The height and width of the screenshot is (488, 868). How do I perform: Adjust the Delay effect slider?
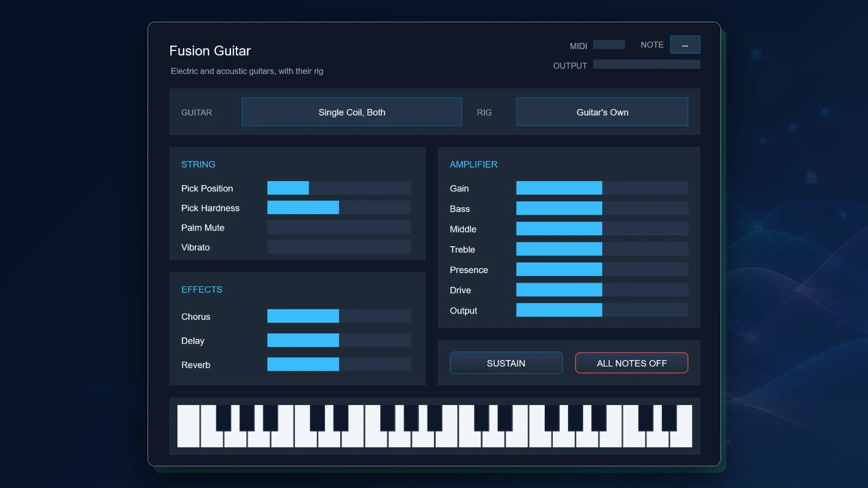pyautogui.click(x=339, y=341)
